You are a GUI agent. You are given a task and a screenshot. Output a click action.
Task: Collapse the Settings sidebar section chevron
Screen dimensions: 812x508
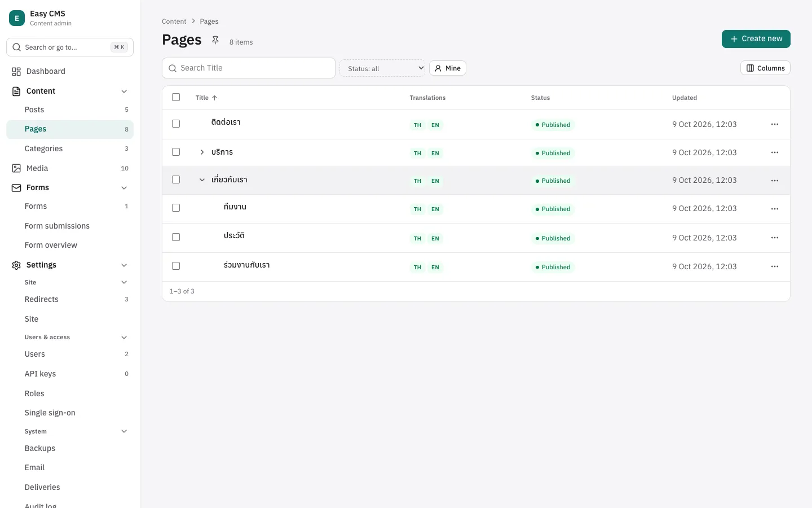[x=124, y=265]
